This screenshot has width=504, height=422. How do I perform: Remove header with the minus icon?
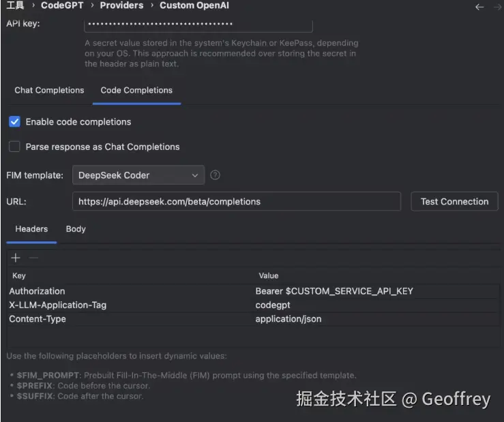(x=33, y=258)
